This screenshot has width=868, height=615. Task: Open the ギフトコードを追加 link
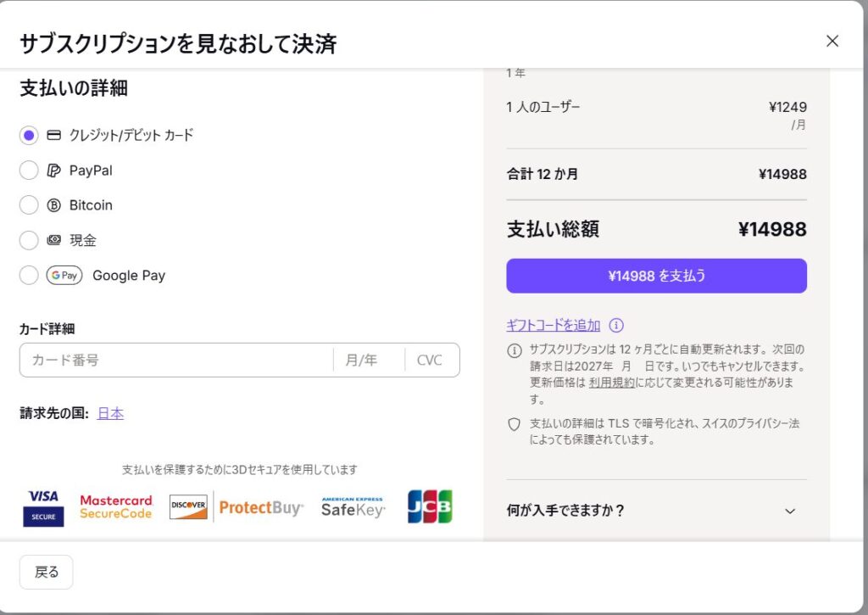pos(553,325)
